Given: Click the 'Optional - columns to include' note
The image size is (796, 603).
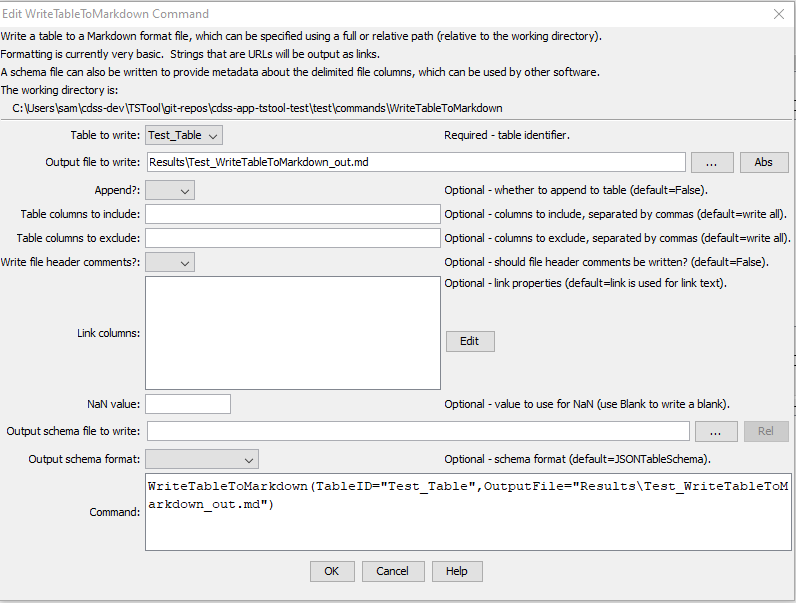Looking at the screenshot, I should (616, 214).
